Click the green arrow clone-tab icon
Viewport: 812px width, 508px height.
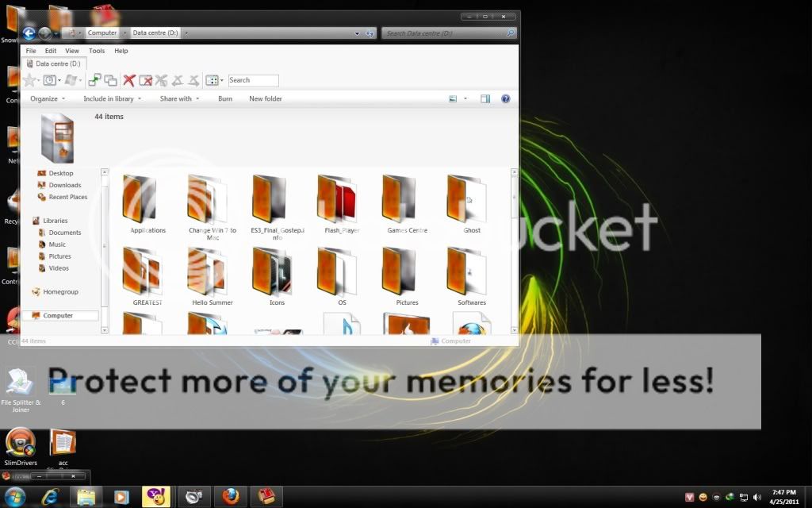[x=94, y=80]
